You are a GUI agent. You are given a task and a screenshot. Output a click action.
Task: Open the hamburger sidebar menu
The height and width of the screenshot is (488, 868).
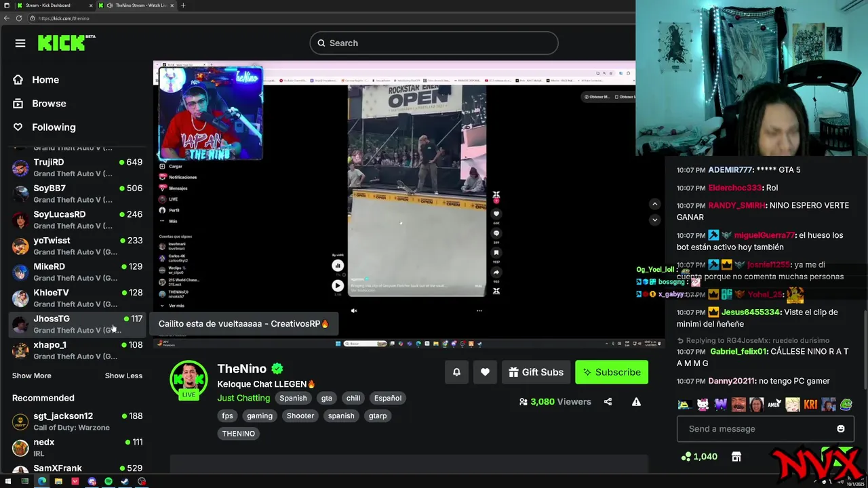click(20, 43)
